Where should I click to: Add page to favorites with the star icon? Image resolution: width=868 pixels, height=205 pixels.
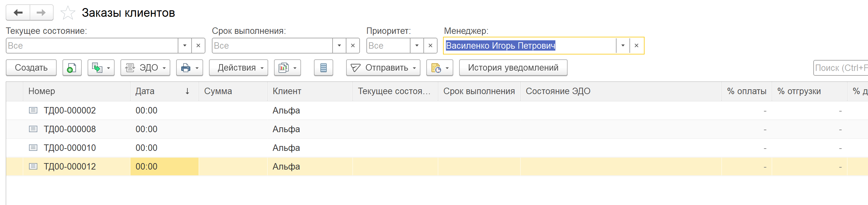[x=68, y=13]
